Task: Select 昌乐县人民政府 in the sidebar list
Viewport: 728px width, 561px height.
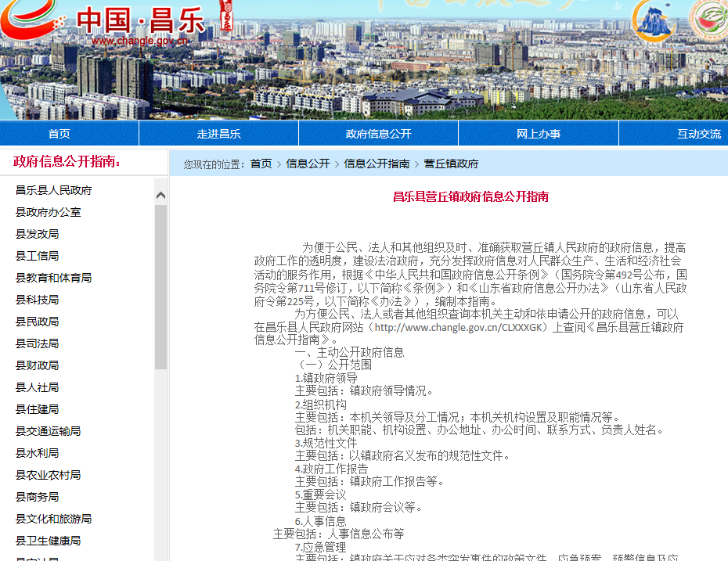Action: pyautogui.click(x=54, y=190)
